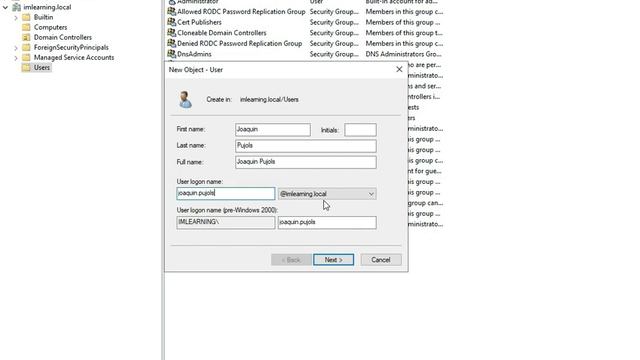640x360 pixels.
Task: Collapse the imlearning.local tree node
Action: point(5,7)
